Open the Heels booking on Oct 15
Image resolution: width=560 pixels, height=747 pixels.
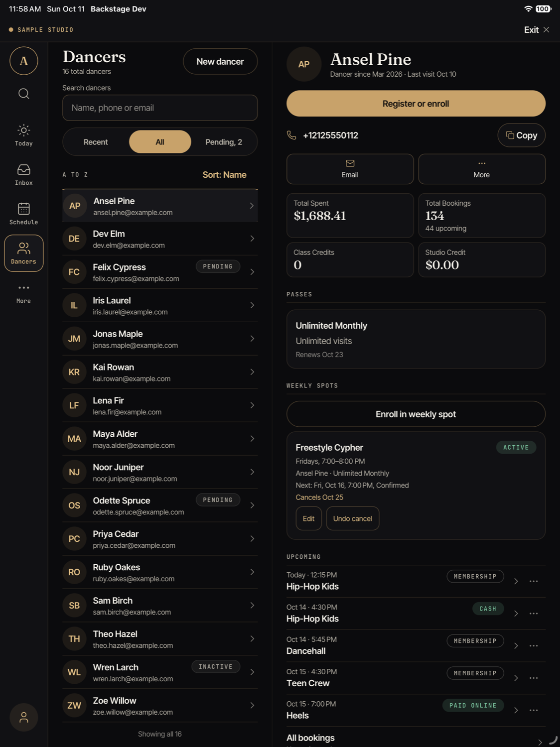tap(404, 710)
